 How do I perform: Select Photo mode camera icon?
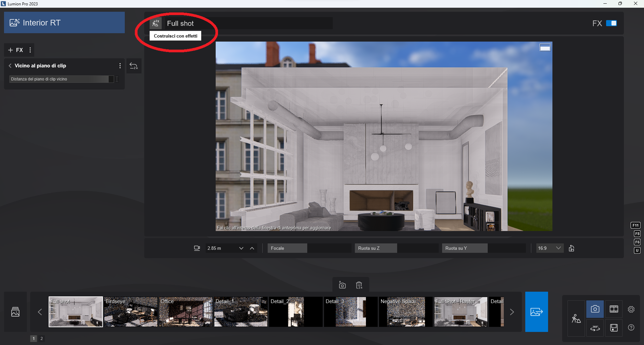click(x=595, y=309)
